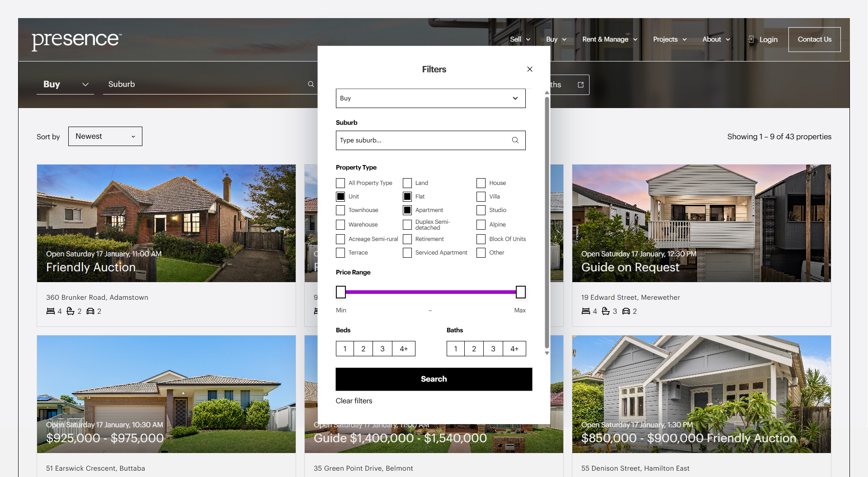Click the Login icon
The width and height of the screenshot is (868, 477).
[x=750, y=39]
